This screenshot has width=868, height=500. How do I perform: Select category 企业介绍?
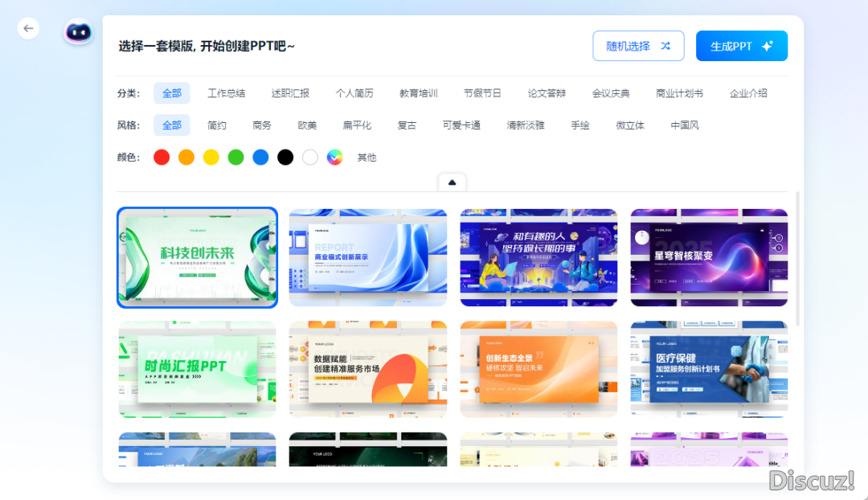pos(748,93)
